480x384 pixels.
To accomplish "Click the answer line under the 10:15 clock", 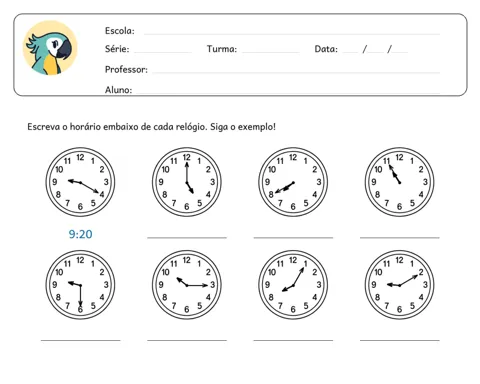I will 187,340.
